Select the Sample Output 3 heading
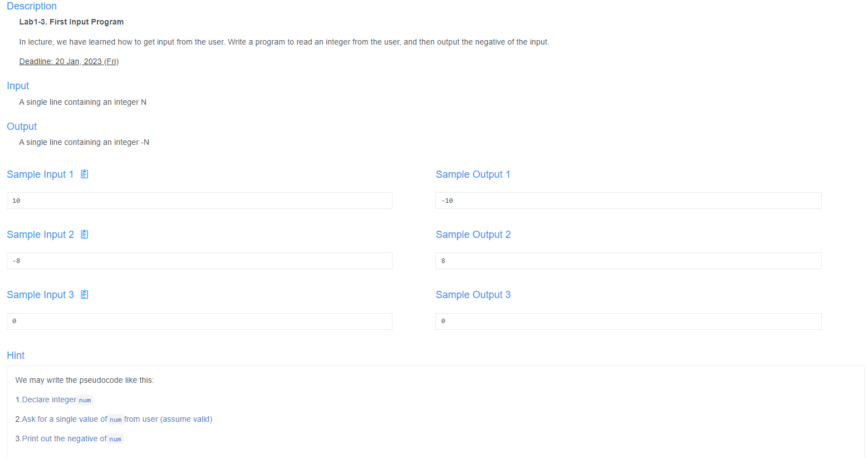 tap(473, 294)
